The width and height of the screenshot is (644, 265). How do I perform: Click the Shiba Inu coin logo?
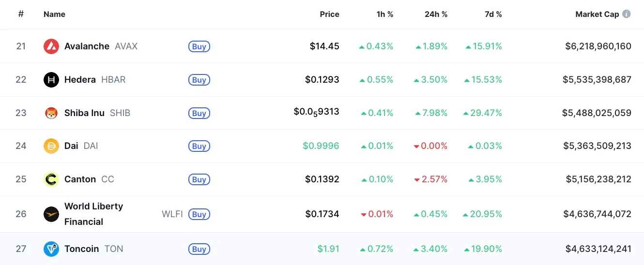[x=51, y=113]
